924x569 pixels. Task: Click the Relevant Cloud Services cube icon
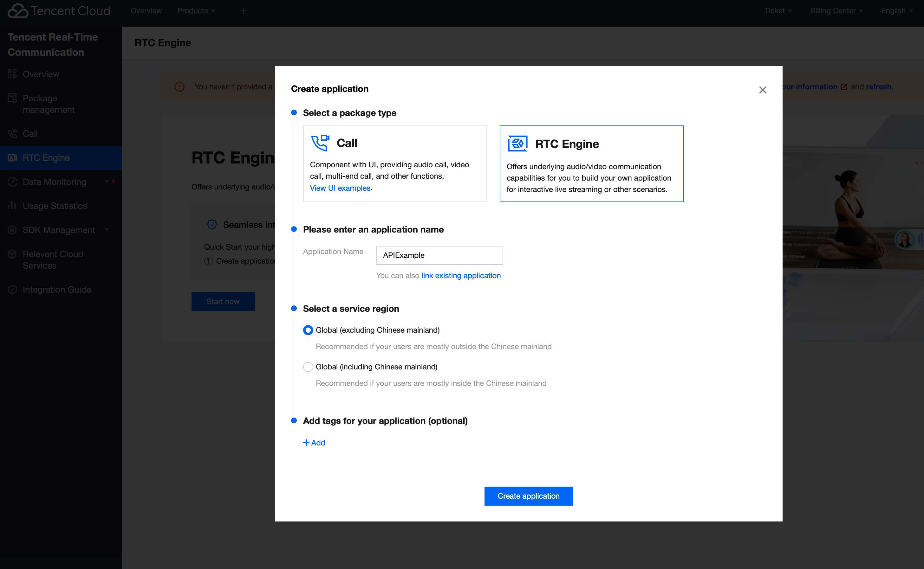12,254
